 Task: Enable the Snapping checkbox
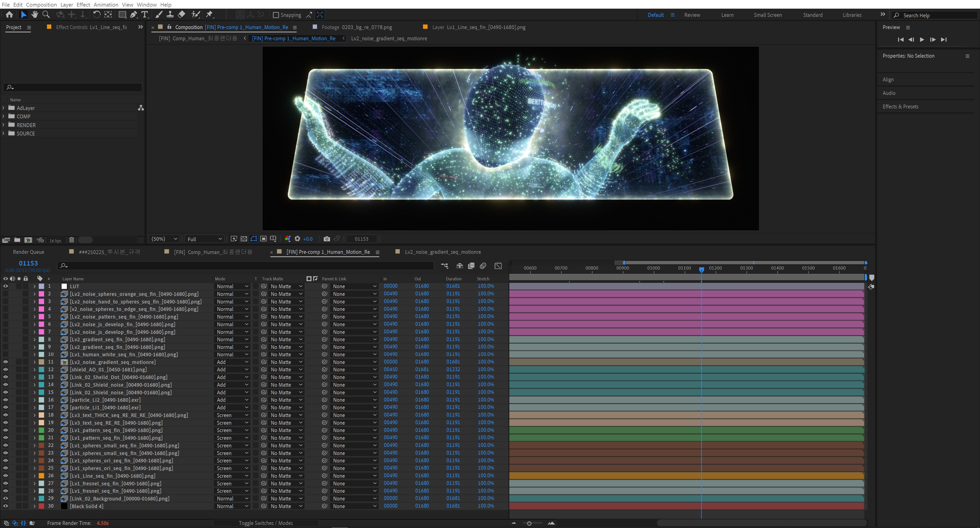276,15
